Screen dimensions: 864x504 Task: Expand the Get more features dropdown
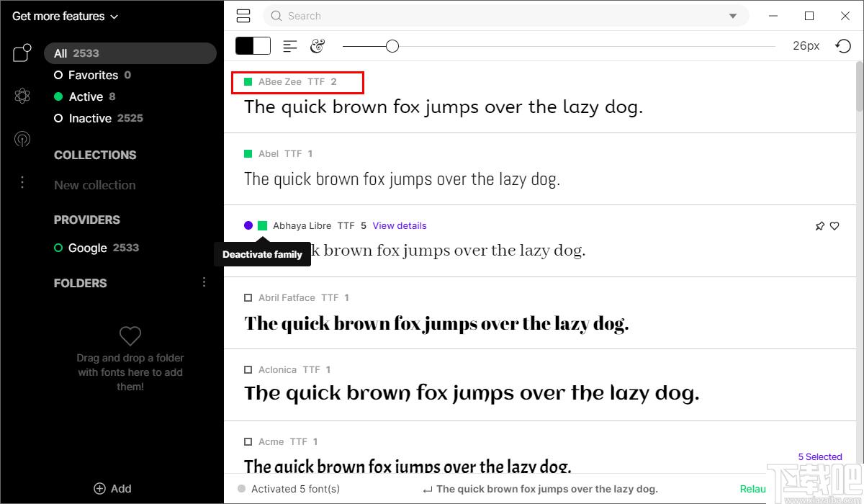coord(65,16)
